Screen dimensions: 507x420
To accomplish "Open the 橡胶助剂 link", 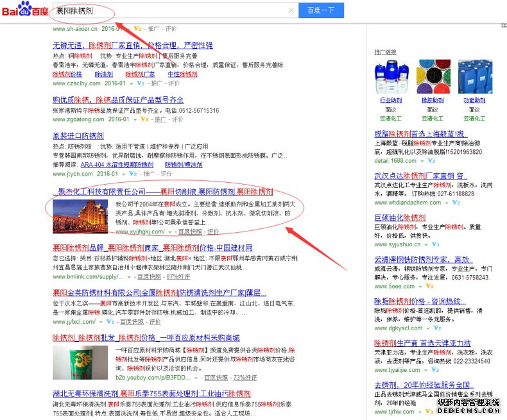I will click(433, 101).
